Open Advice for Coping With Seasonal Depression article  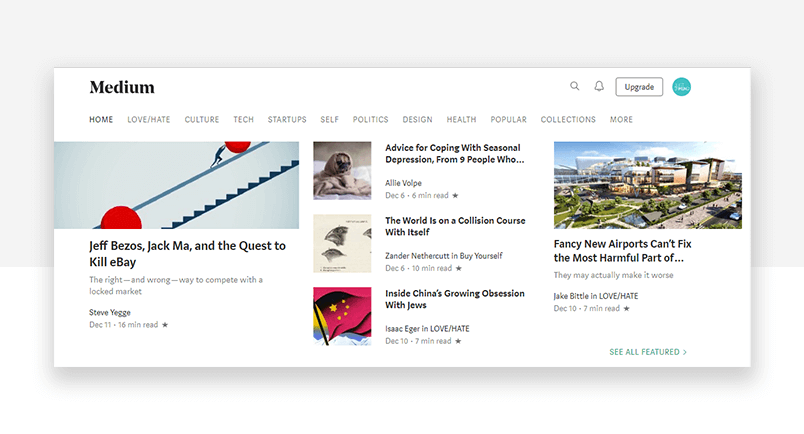[455, 153]
